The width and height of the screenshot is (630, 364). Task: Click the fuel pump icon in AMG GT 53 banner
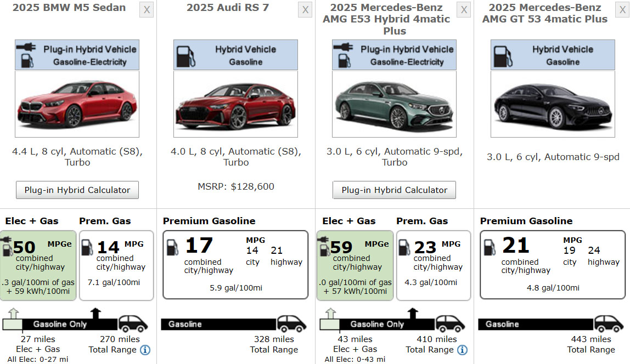(501, 55)
